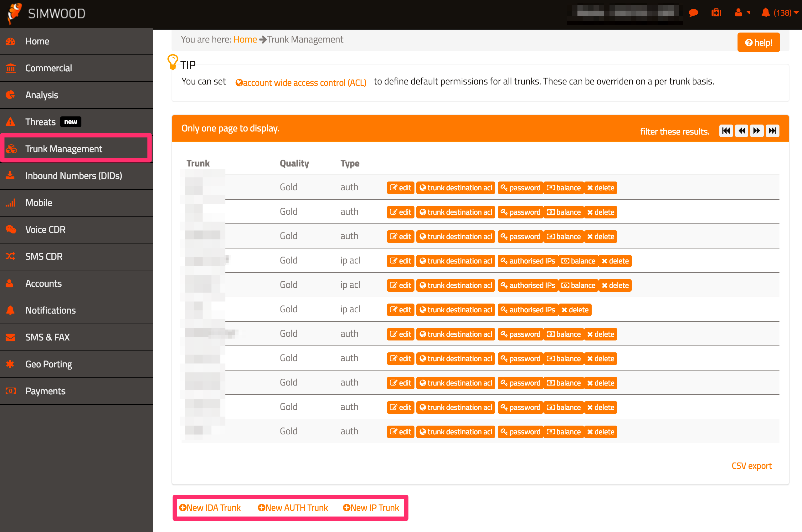Screen dimensions: 802x532
Task: Open Analysis in sidebar
Action: coord(76,95)
